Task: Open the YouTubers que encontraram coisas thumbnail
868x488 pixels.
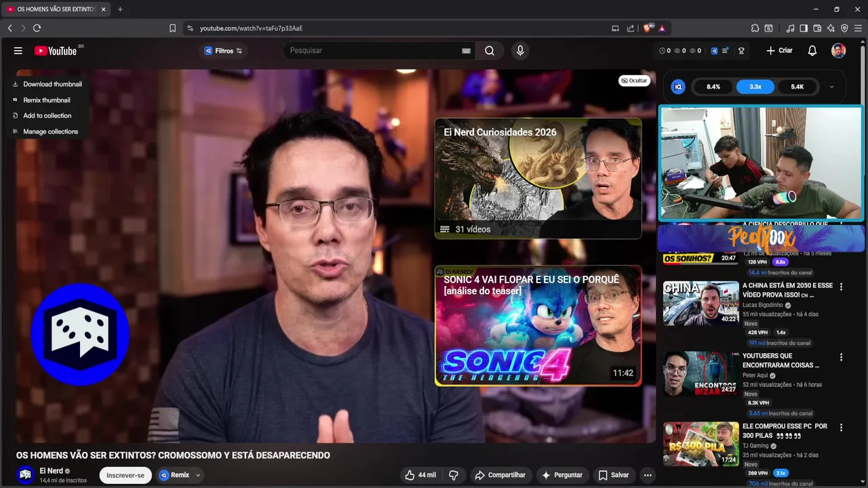Action: click(701, 373)
